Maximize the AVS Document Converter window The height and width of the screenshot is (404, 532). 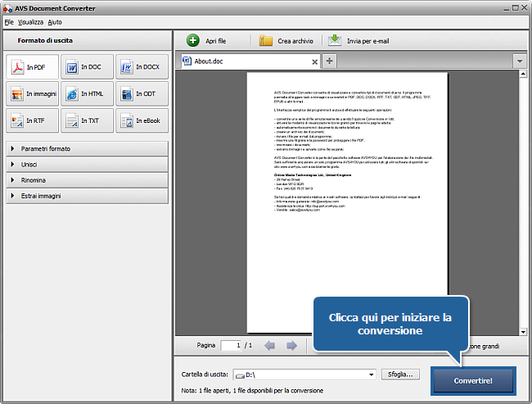(x=515, y=8)
